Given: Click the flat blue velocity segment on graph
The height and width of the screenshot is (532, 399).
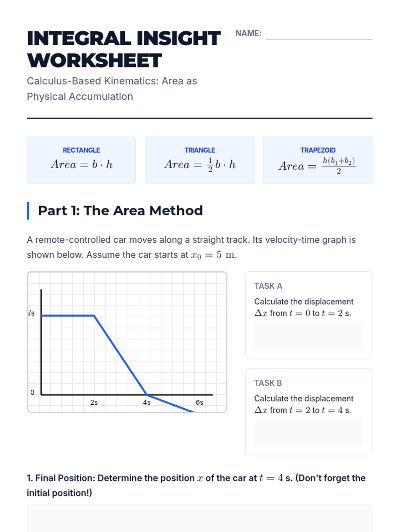Looking at the screenshot, I should point(67,315).
